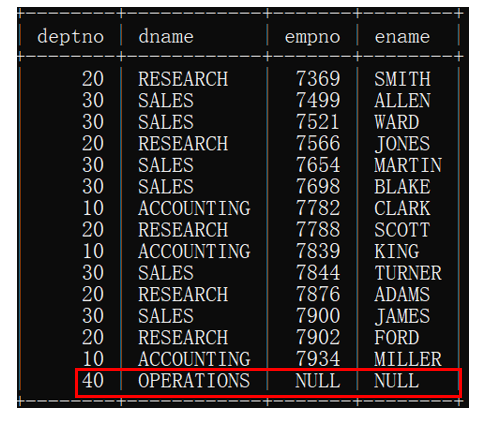Click the dname column header
This screenshot has height=422, width=486.
166,36
